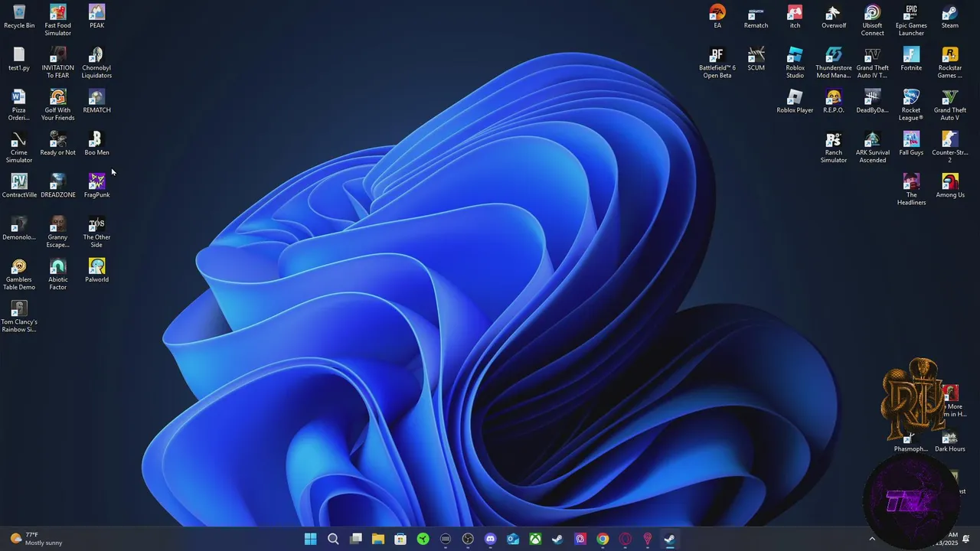The width and height of the screenshot is (980, 551).
Task: Open OBS Studio from taskbar
Action: [468, 539]
